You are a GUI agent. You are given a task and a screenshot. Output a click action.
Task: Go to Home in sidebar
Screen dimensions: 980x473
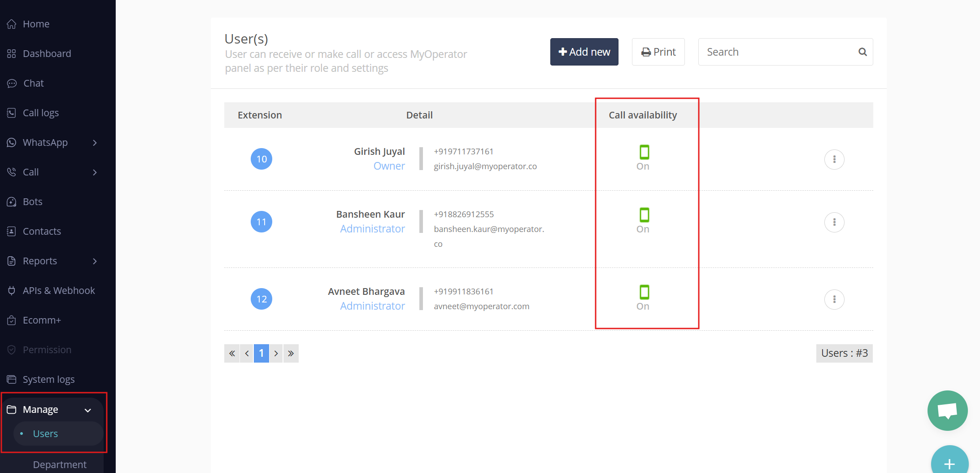36,24
